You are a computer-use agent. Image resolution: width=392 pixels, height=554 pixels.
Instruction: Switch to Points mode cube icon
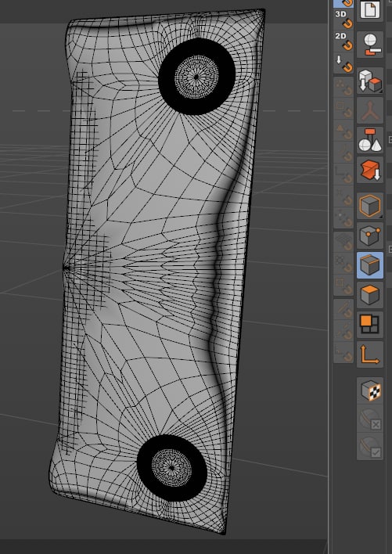tap(370, 236)
